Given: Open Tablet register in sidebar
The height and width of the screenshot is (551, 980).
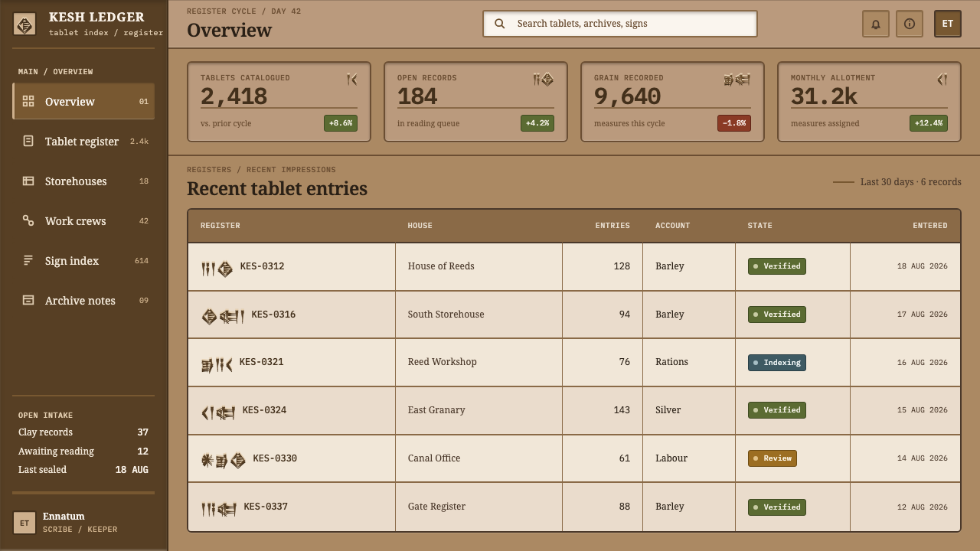Looking at the screenshot, I should (x=83, y=142).
